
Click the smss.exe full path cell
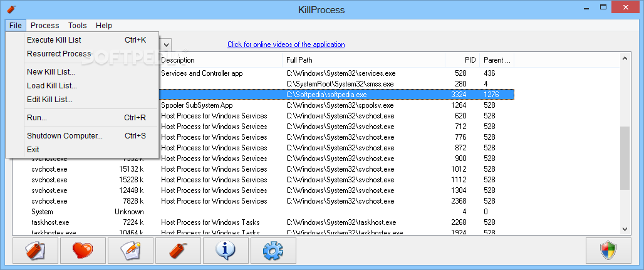340,84
